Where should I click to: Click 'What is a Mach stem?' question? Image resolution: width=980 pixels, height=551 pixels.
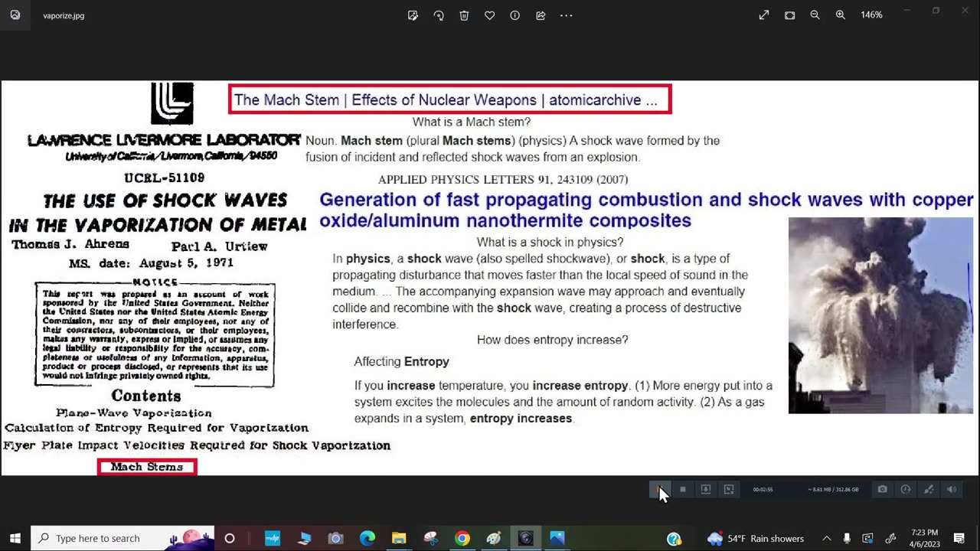tap(472, 122)
